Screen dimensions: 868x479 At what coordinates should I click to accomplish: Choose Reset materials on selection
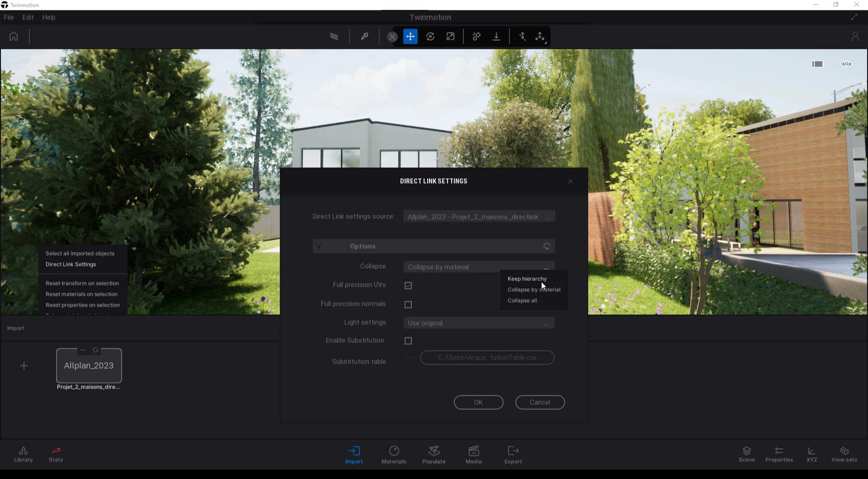pyautogui.click(x=81, y=294)
